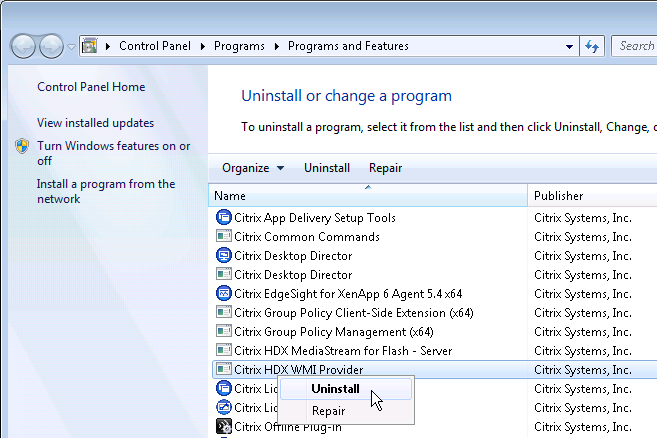Select Citrix HDX WMI Provider entry
657x438 pixels.
tap(299, 370)
